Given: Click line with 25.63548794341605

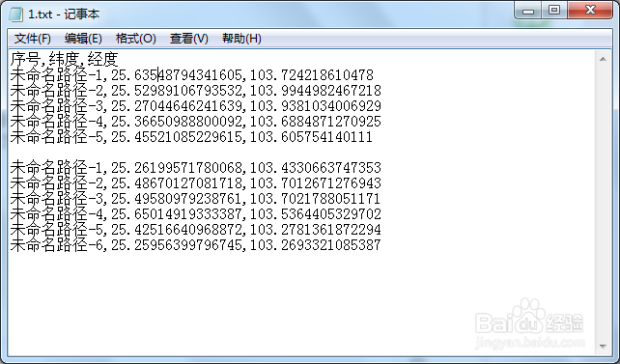Looking at the screenshot, I should point(192,74).
